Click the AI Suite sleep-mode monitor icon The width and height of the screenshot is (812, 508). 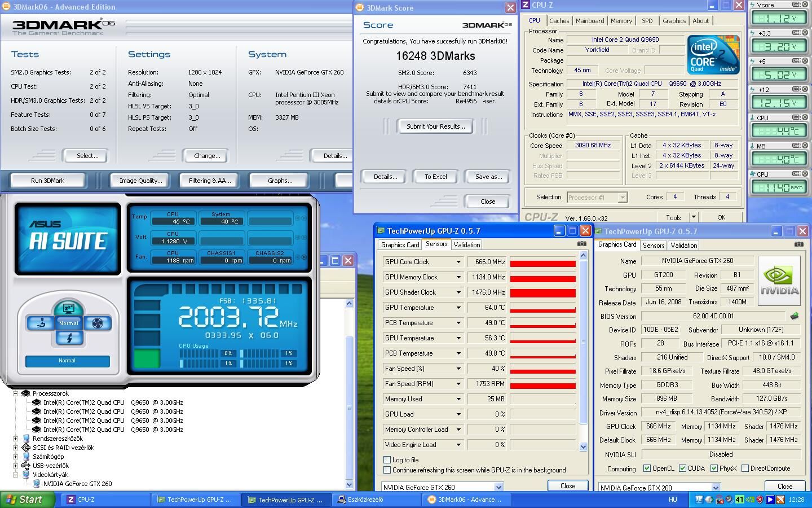(x=69, y=308)
